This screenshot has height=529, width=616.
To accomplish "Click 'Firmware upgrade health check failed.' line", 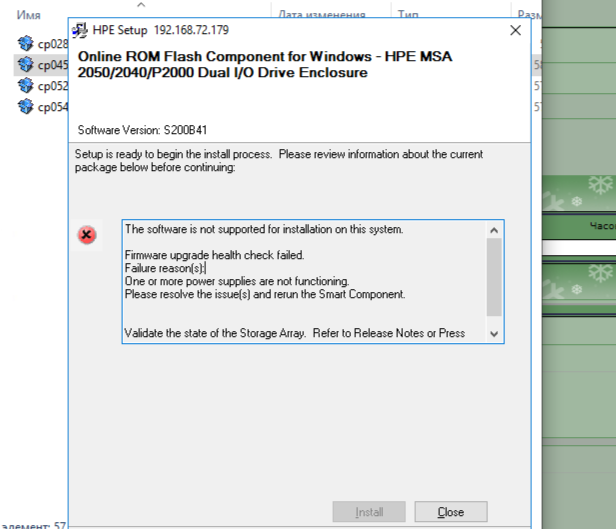I will (x=214, y=255).
